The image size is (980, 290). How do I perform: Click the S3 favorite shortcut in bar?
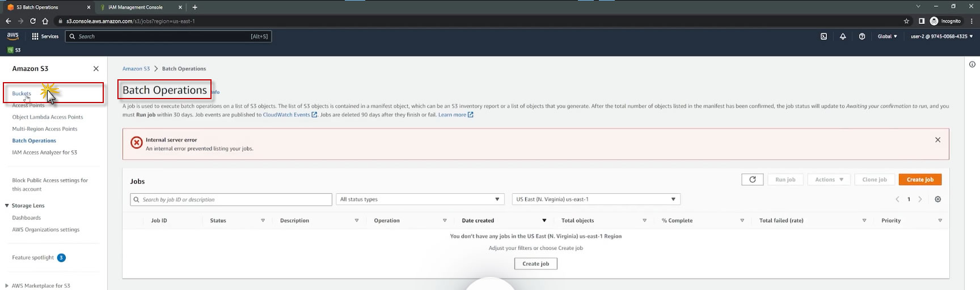[14, 50]
